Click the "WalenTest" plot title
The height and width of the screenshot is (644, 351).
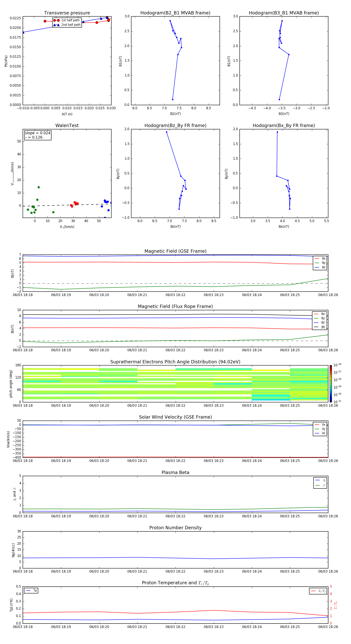click(67, 125)
